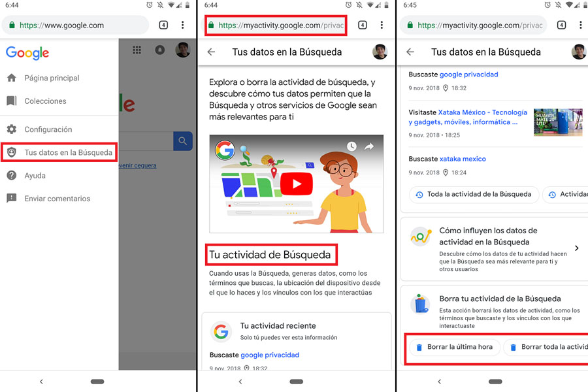Screen dimensions: 588x392
Task: Tap the home pill on the right phone screen
Action: (x=495, y=382)
